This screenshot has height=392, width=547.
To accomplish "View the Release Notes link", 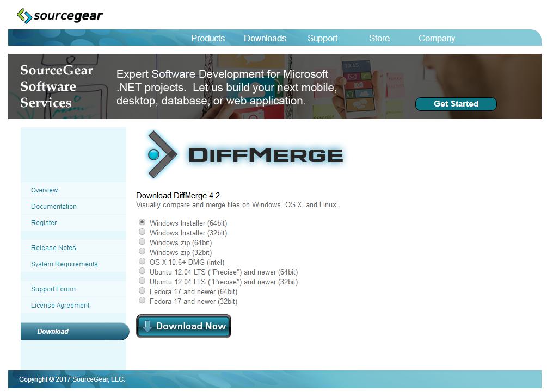I will click(53, 248).
